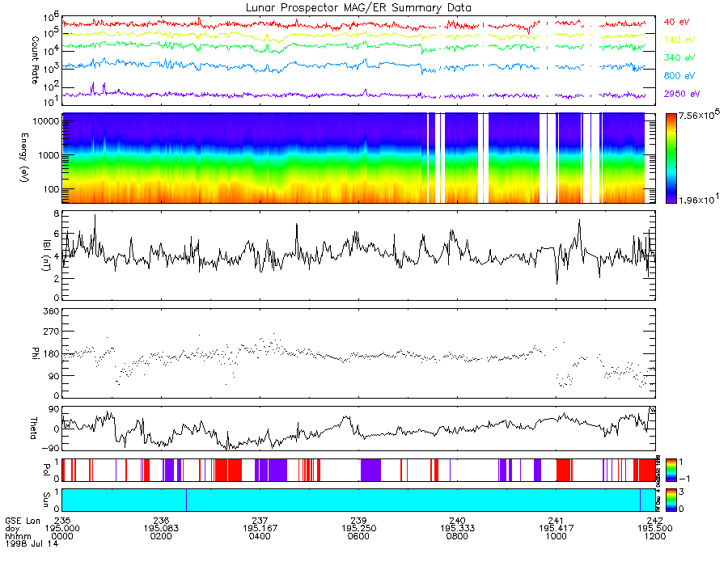Click the '0400' hhmm tick label
This screenshot has height=566, width=728.
260,536
